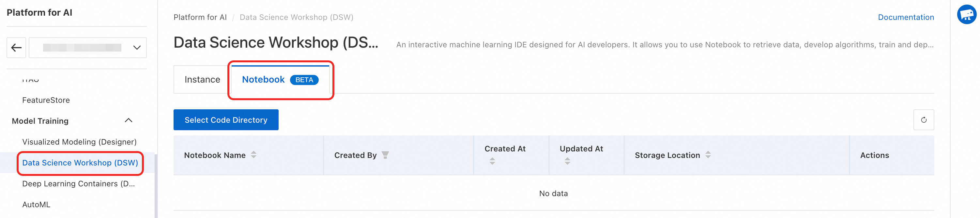Open the chat assistant icon at top right
Screen dimensions: 980x218
point(966,15)
